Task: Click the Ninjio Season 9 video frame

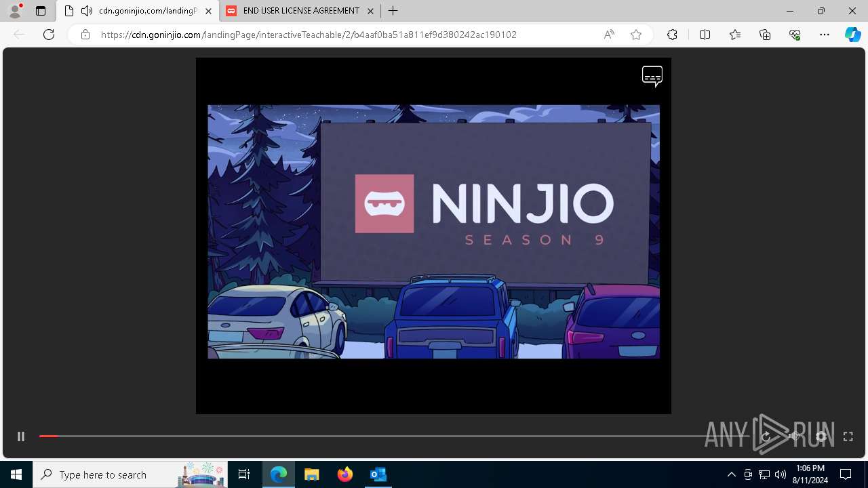Action: pyautogui.click(x=433, y=232)
